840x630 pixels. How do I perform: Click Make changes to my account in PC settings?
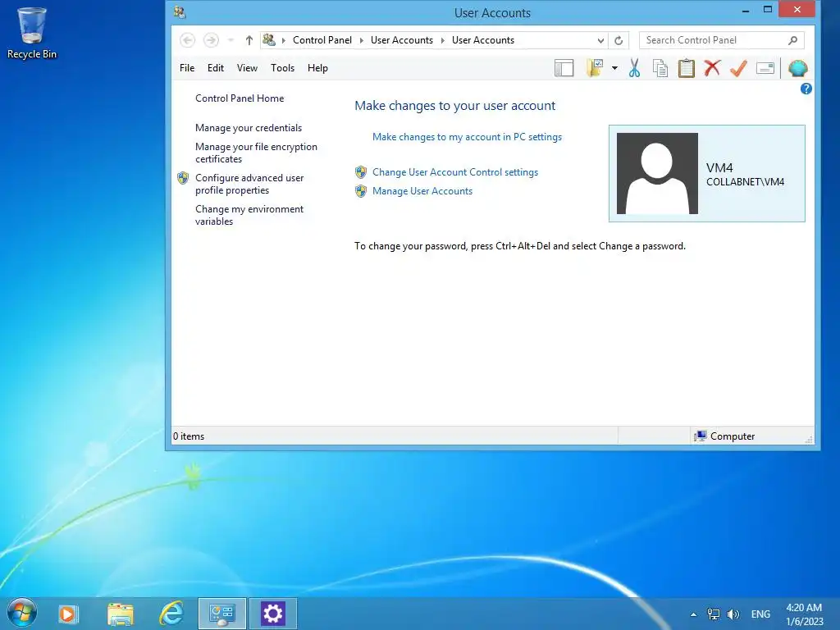point(467,137)
